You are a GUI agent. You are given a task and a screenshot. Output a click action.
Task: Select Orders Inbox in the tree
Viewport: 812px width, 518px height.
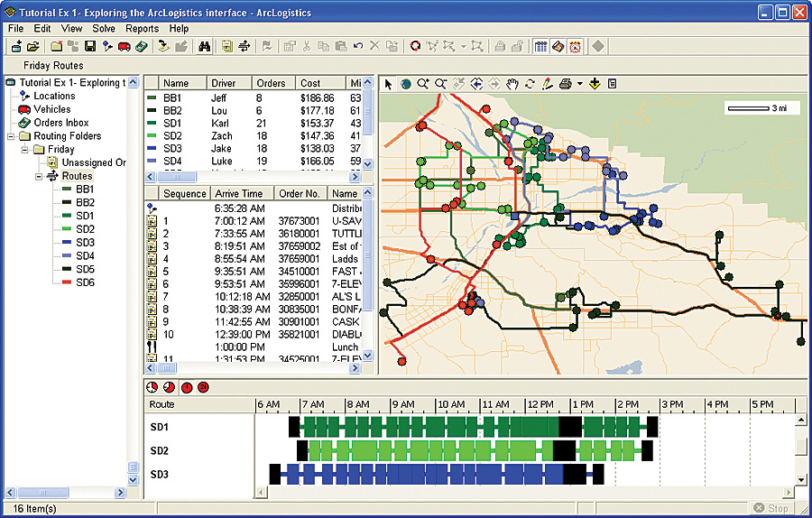click(x=60, y=123)
